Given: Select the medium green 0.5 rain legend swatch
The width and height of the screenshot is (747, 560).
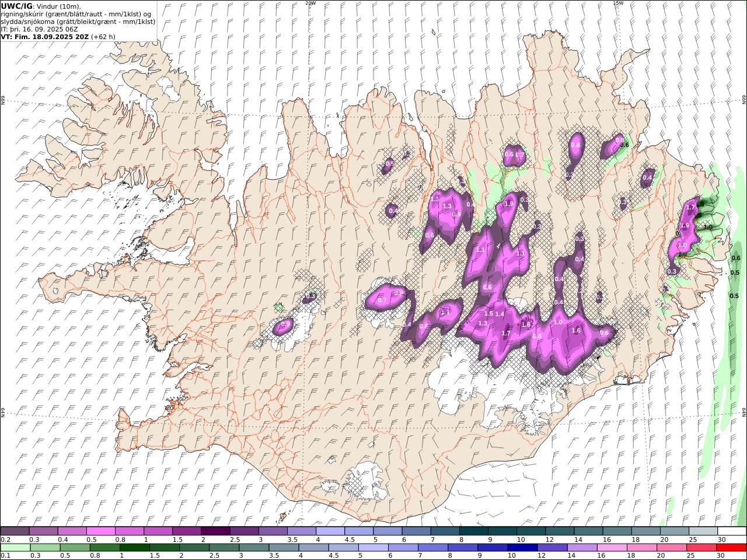Looking at the screenshot, I should (75, 548).
